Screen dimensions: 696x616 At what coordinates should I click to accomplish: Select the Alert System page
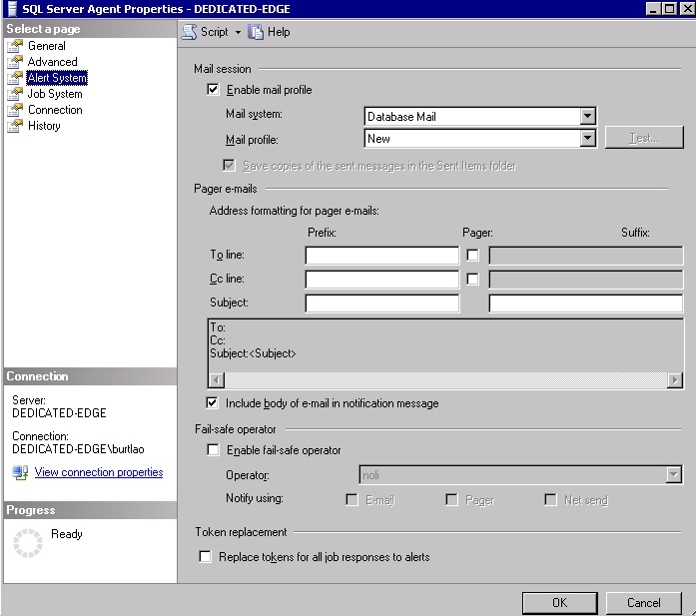pos(57,78)
